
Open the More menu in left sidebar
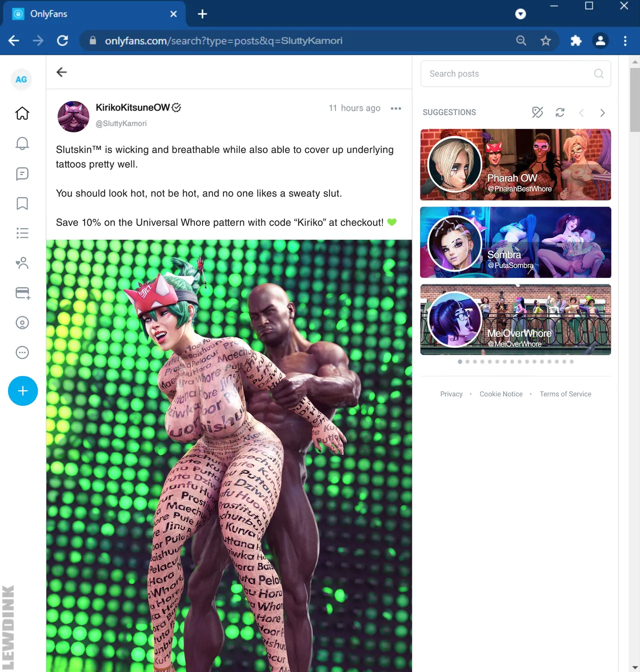[x=22, y=352]
